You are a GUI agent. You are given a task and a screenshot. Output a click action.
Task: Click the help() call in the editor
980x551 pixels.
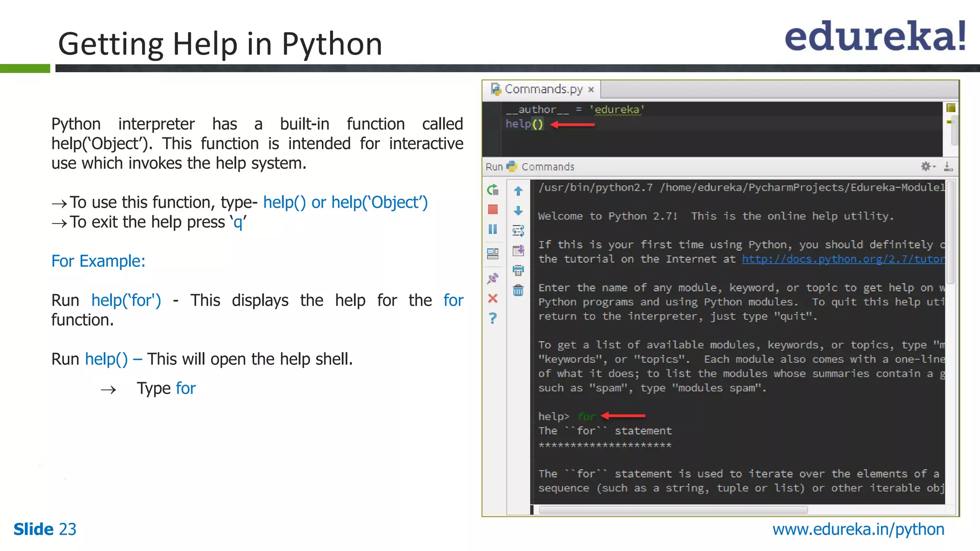tap(524, 124)
